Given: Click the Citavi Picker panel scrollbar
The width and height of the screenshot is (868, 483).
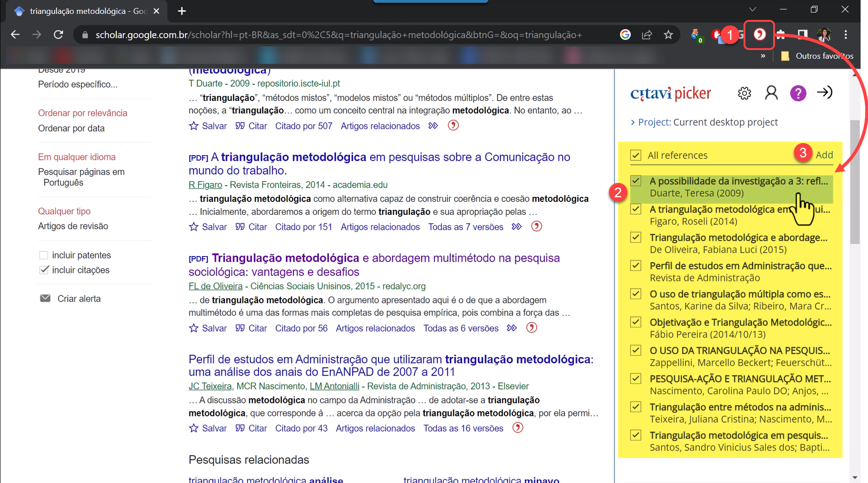Looking at the screenshot, I should (855, 182).
